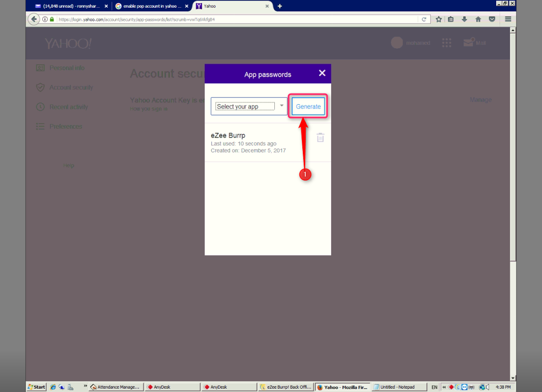Click the Help link
Screen dimensions: 542x392
tap(68, 165)
